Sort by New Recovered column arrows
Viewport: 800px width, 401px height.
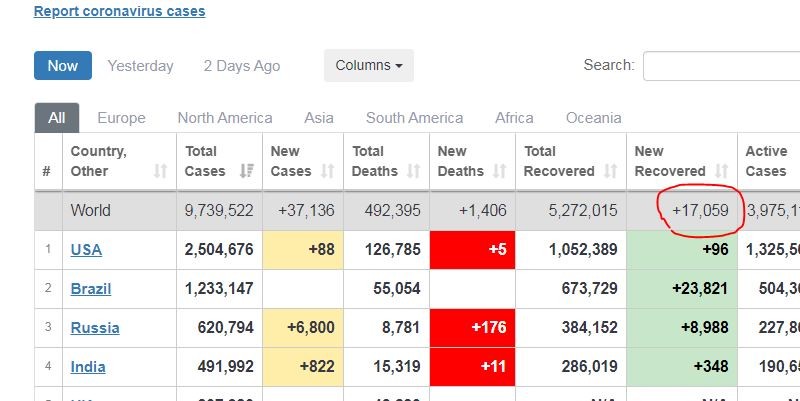coord(721,172)
